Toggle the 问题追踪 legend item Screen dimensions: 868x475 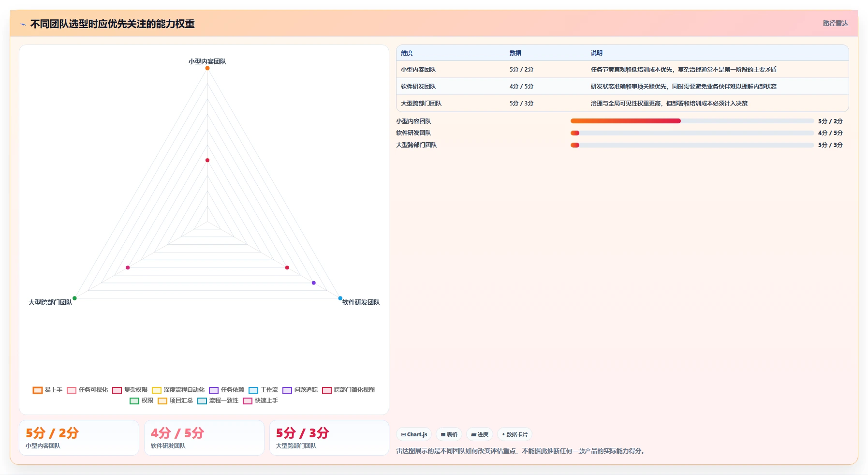click(300, 390)
